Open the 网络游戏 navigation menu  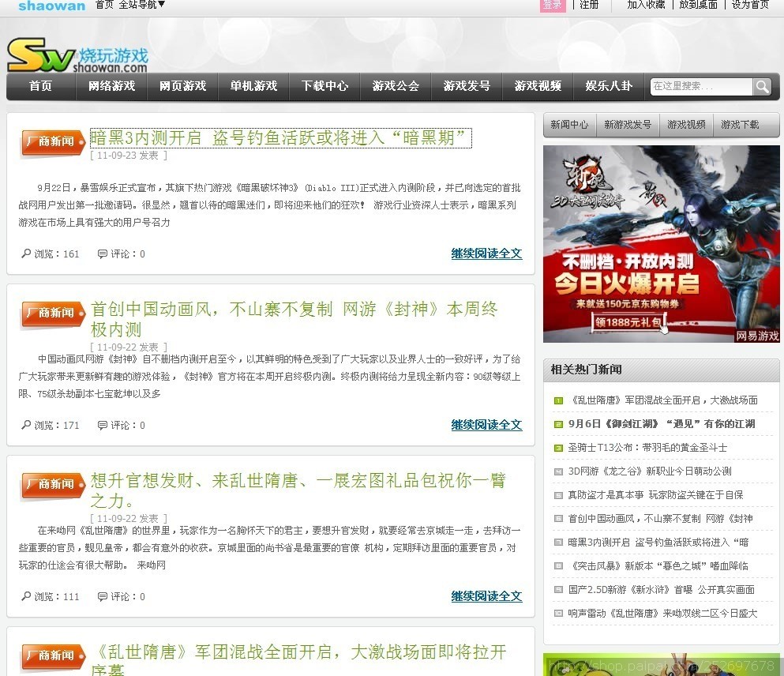pos(111,86)
